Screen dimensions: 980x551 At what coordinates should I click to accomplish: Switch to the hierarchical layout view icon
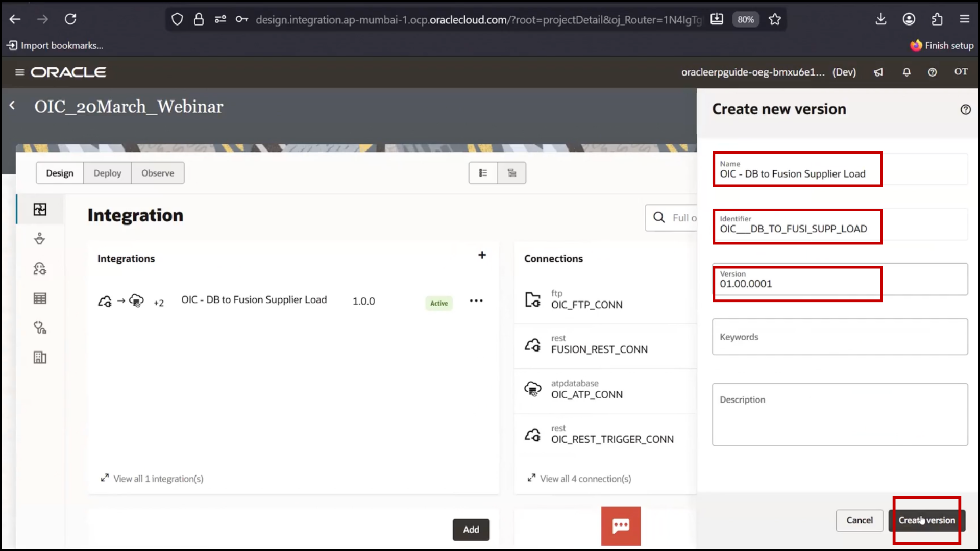pos(512,173)
